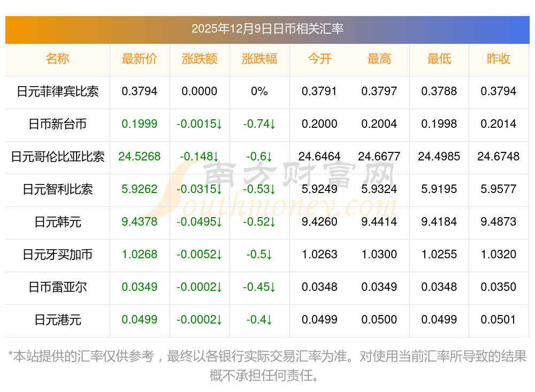Viewport: 535px width, 392px height.
Task: Click the 日元菲律宾比索 row name
Action: (x=58, y=91)
